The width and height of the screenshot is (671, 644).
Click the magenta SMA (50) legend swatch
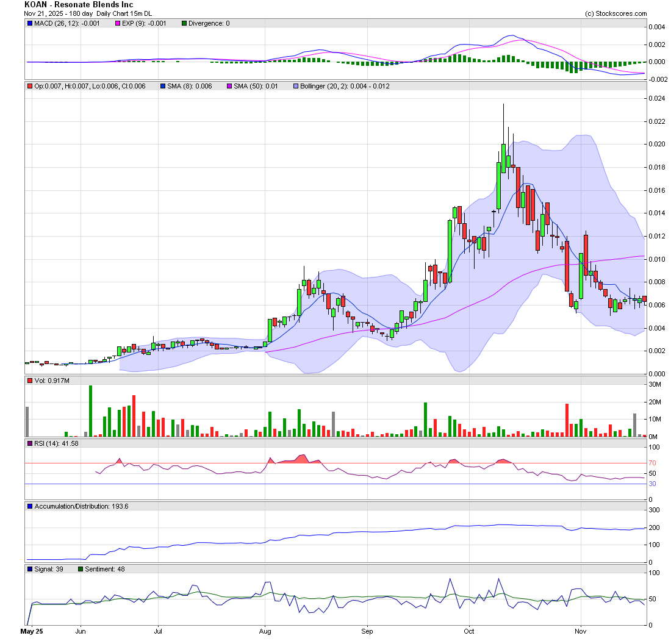tap(229, 87)
